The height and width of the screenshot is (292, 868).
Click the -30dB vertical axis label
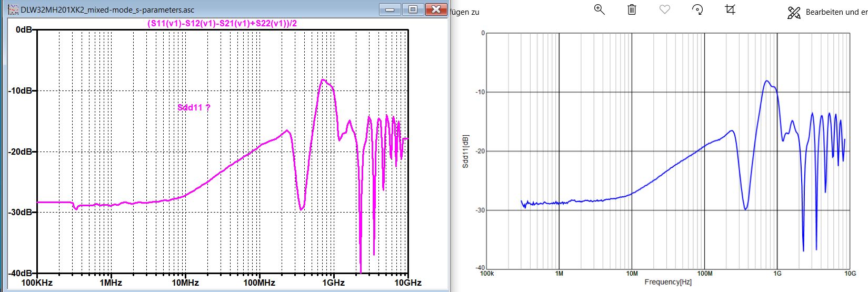point(21,212)
